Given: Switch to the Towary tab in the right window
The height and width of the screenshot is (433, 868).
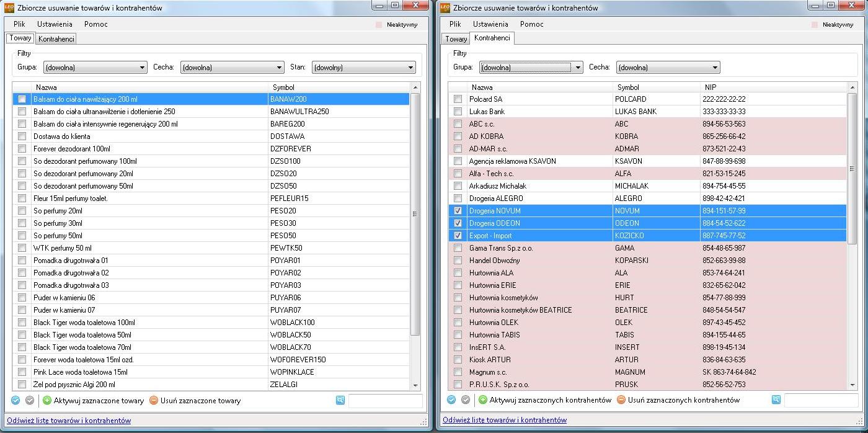Looking at the screenshot, I should coord(456,39).
